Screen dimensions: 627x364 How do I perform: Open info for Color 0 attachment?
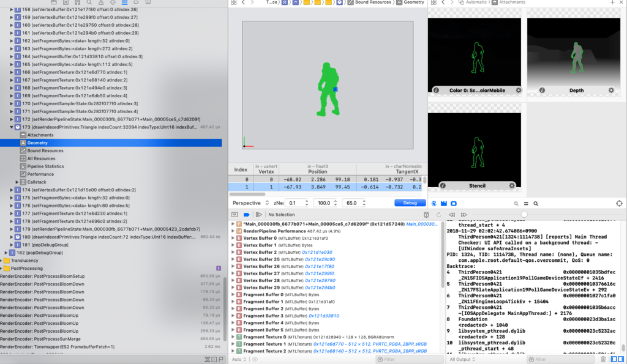click(436, 91)
